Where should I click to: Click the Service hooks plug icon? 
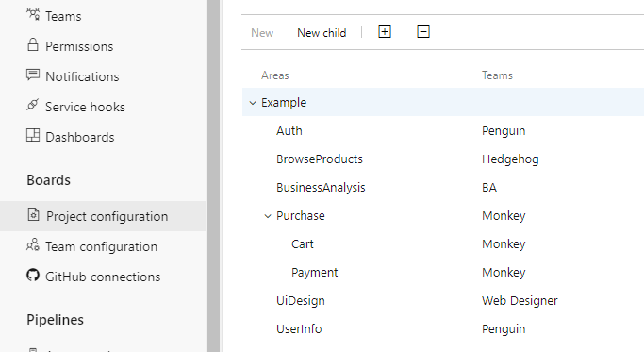[x=33, y=105]
